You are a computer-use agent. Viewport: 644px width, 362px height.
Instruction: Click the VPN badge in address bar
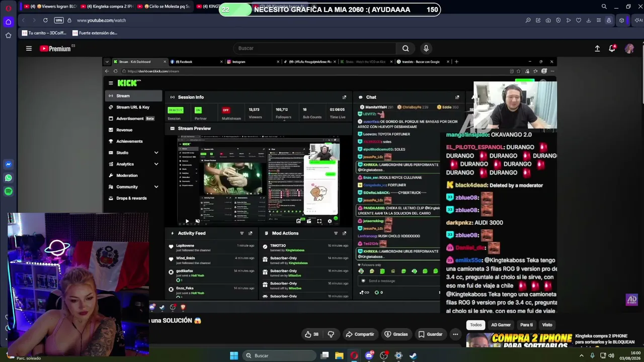pos(59,20)
